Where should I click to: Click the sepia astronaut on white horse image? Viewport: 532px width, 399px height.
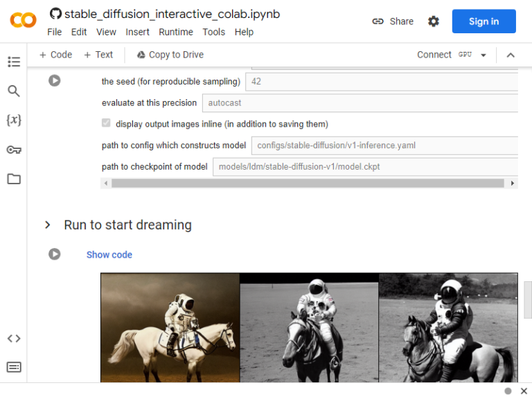pyautogui.click(x=170, y=328)
